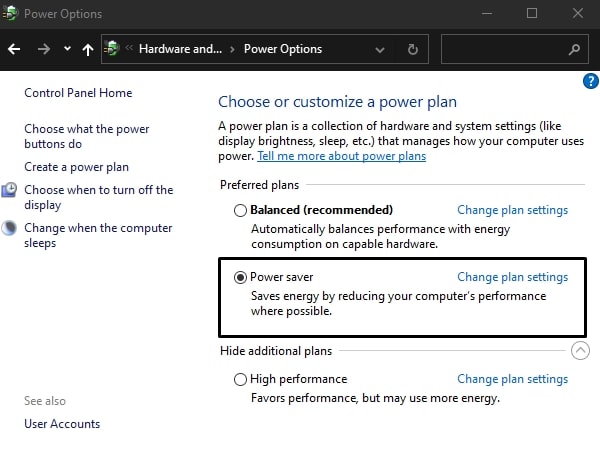This screenshot has width=600, height=450.
Task: Click the Preferred plans heading
Action: (x=259, y=185)
